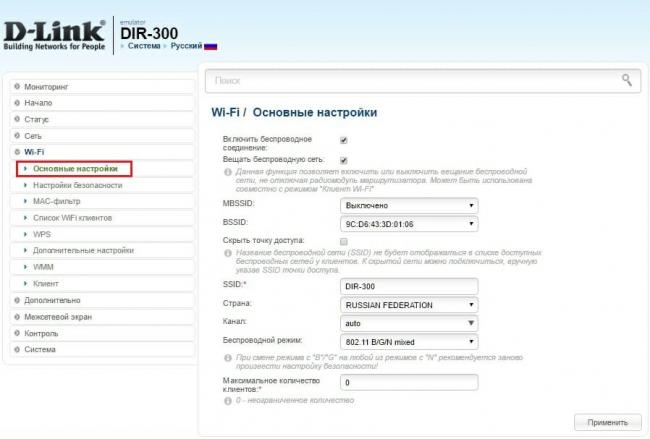
Task: Click arrow bullet beside WPS item
Action: 25,234
